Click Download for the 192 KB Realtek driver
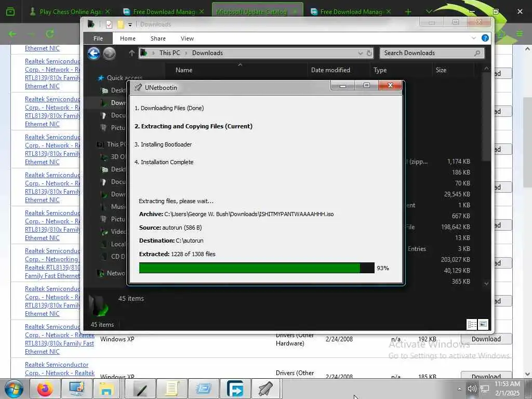 486,339
